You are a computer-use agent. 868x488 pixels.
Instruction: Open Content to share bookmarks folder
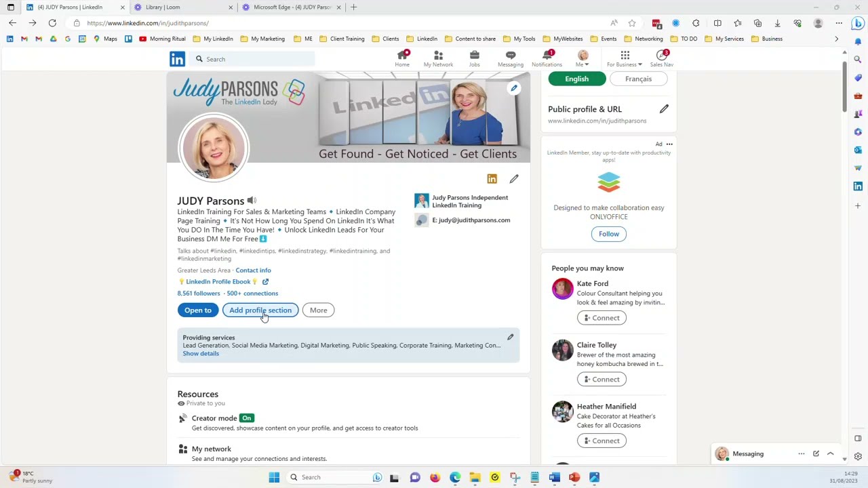click(x=471, y=39)
